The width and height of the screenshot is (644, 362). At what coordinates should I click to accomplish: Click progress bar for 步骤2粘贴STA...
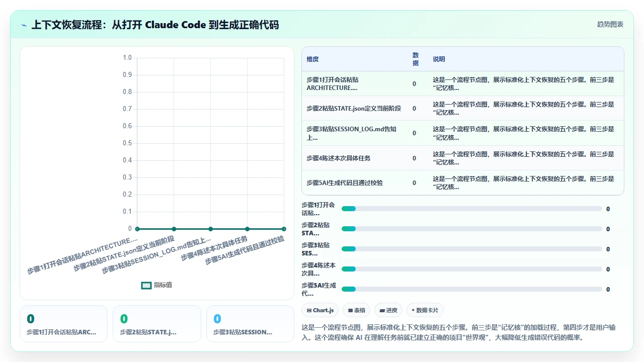tap(471, 229)
